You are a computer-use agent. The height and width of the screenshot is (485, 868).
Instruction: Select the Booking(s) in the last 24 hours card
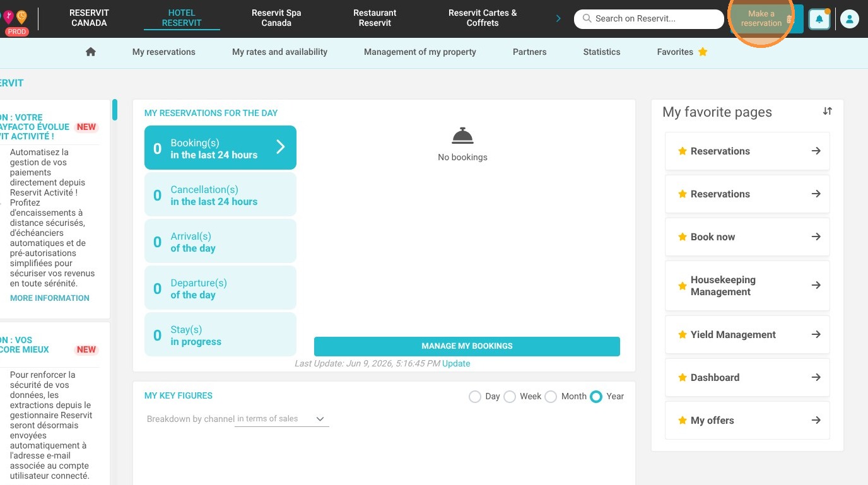click(220, 148)
